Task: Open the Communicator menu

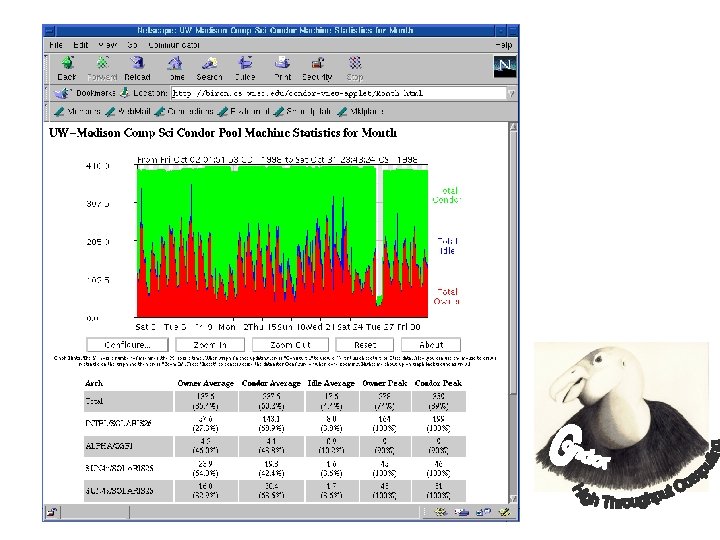Action: click(174, 45)
